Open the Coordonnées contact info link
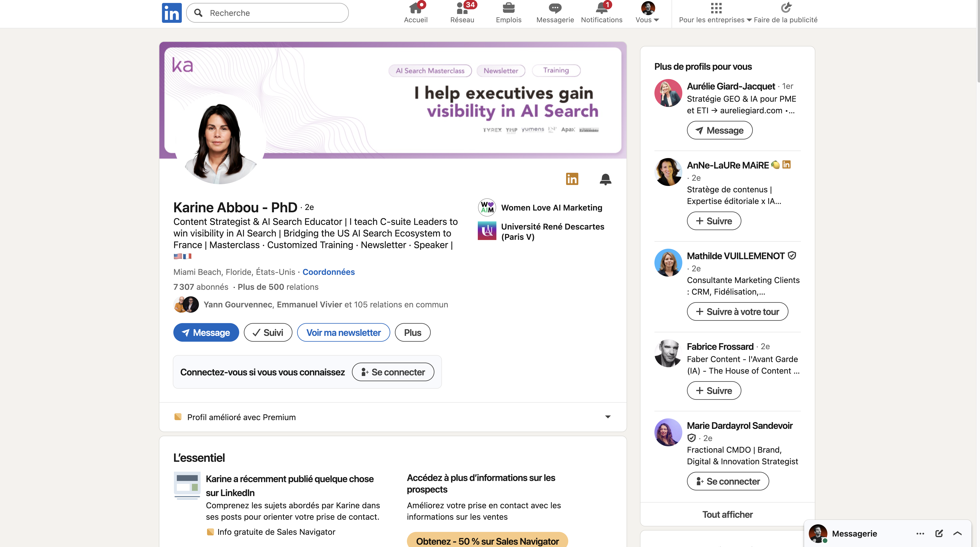Viewport: 980px width, 547px height. pos(328,272)
